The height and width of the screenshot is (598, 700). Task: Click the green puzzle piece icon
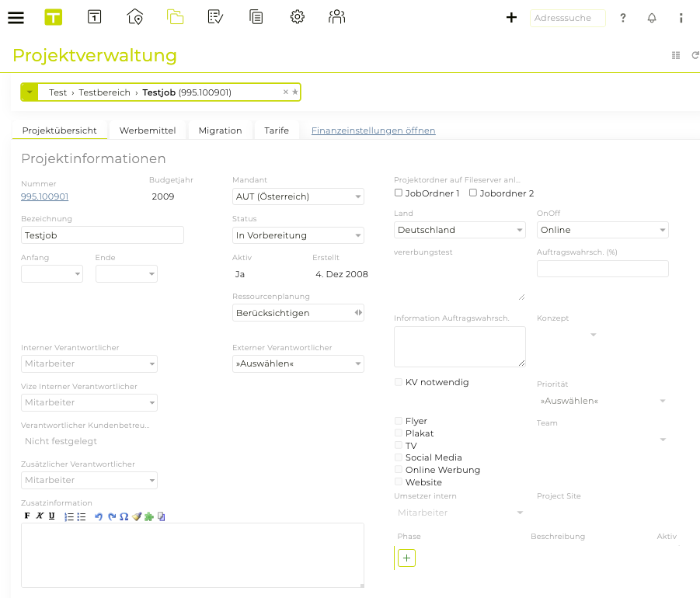click(x=149, y=516)
